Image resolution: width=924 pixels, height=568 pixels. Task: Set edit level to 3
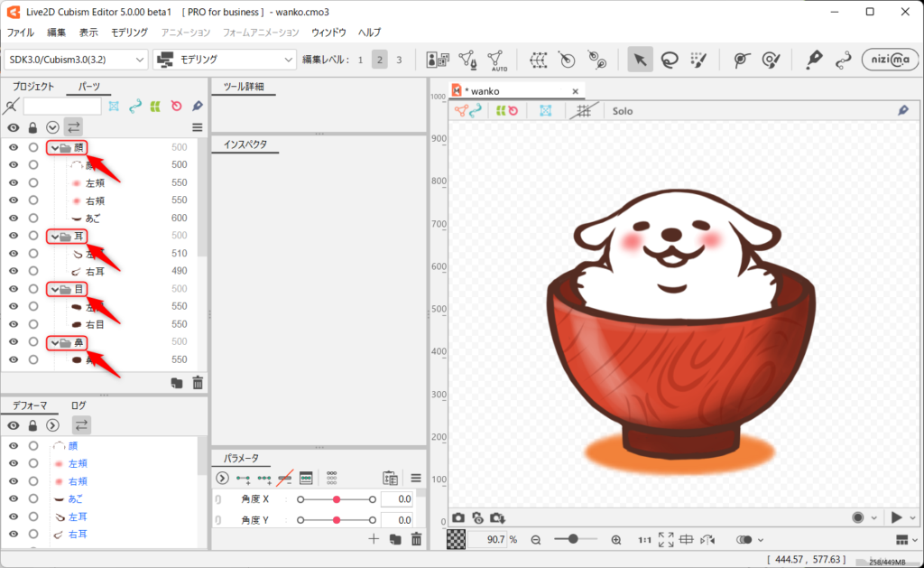399,60
